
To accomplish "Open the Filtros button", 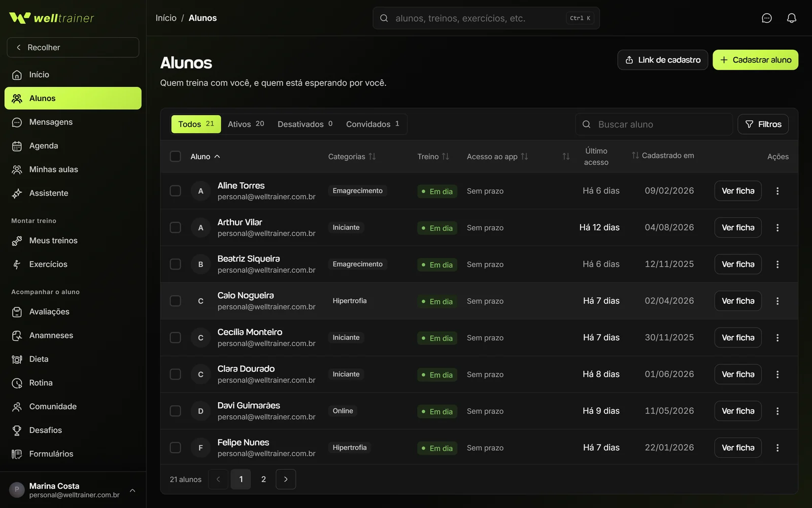I will click(763, 124).
